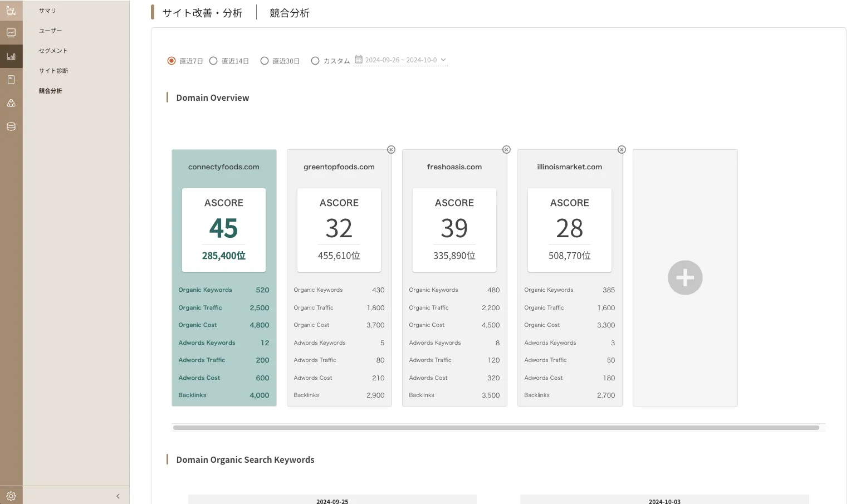This screenshot has height=504, width=856.
Task: Collapse the submenu with the left chevron
Action: (118, 496)
